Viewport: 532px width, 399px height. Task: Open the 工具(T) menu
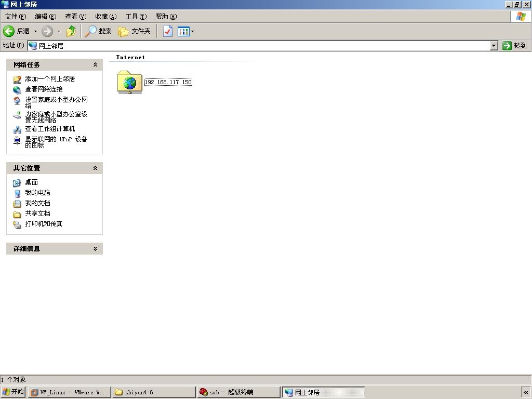pos(136,17)
